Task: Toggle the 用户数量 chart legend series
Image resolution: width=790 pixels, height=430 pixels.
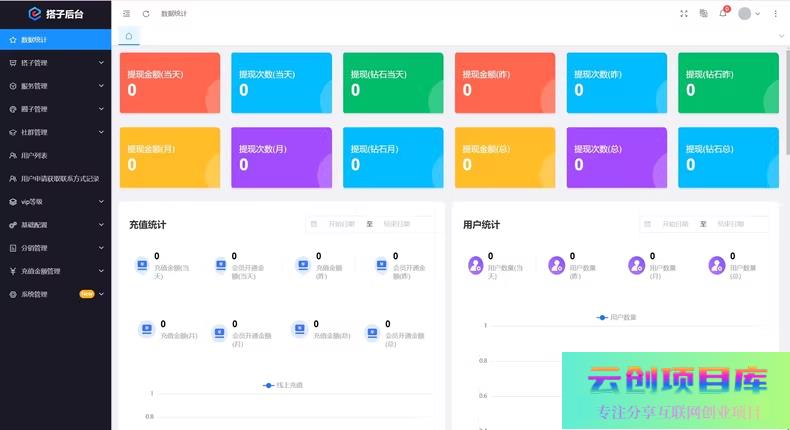Action: click(x=617, y=317)
